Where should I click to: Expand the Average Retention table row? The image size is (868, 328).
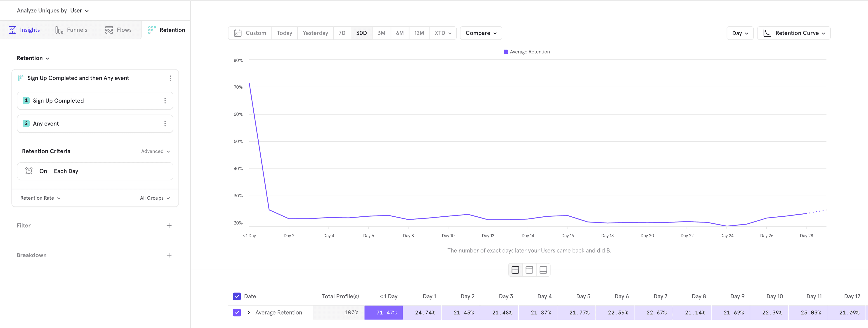coord(249,312)
